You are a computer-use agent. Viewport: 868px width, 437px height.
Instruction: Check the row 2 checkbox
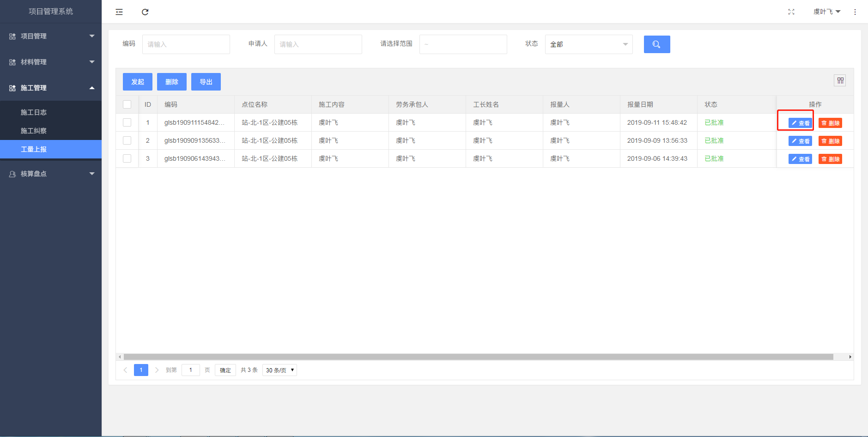[x=127, y=140]
